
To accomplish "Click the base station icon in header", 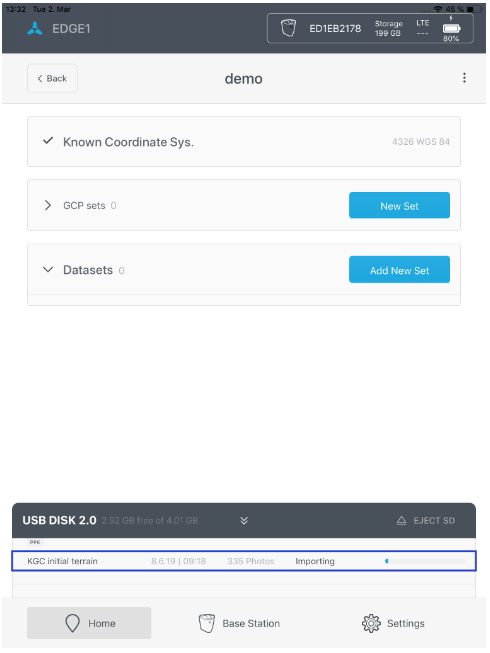I will pyautogui.click(x=288, y=28).
